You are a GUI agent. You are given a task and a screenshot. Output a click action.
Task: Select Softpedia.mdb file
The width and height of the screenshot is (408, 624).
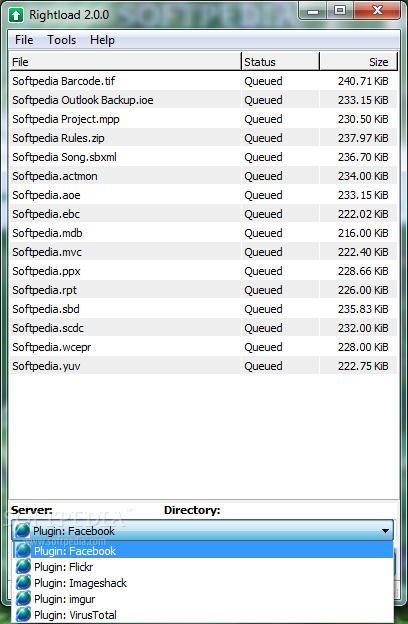203,233
